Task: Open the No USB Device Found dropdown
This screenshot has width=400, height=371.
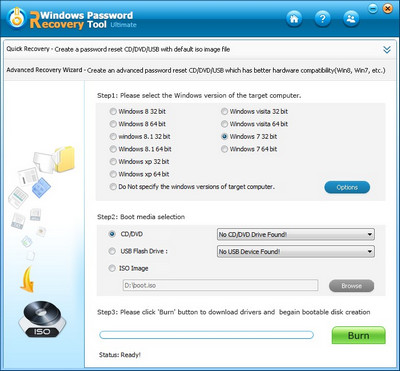Action: [296, 251]
